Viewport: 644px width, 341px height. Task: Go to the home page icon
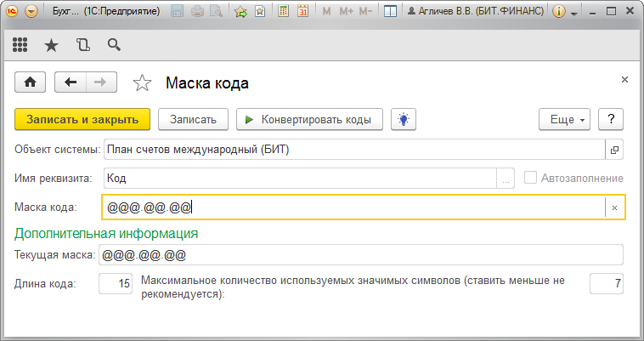tap(31, 82)
